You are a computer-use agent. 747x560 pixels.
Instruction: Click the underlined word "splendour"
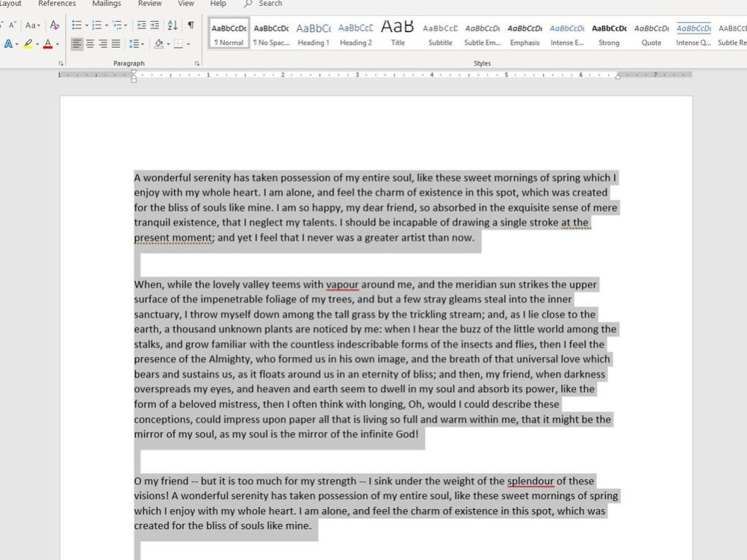pyautogui.click(x=530, y=481)
